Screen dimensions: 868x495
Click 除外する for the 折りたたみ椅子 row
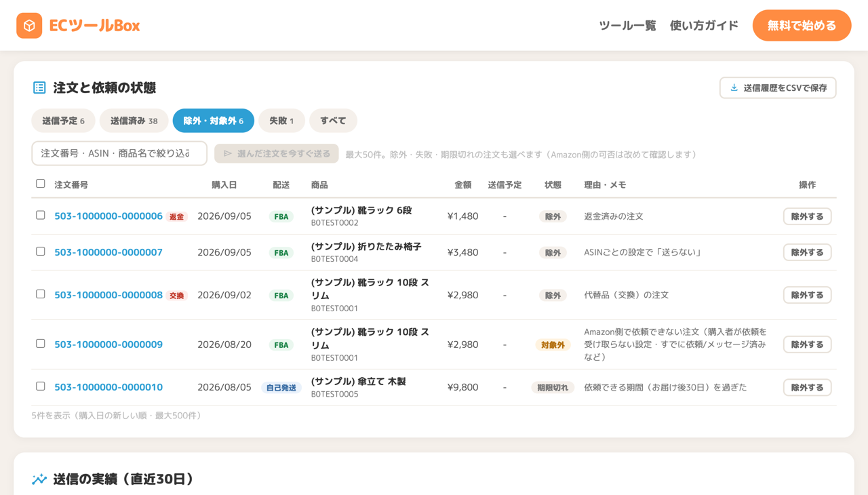pos(807,252)
